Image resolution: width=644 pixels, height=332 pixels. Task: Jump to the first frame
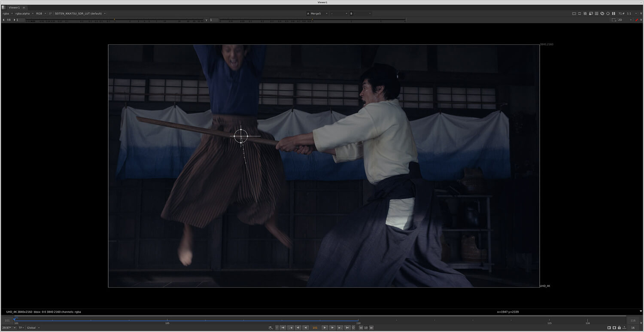coord(283,328)
